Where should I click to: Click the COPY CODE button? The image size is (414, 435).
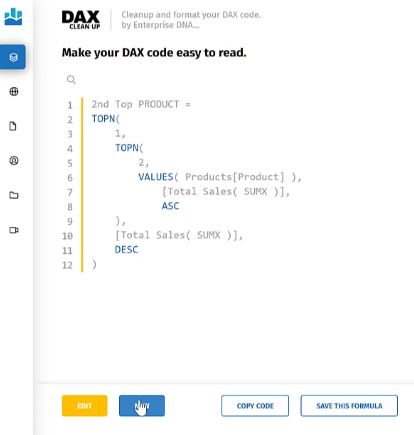(255, 406)
